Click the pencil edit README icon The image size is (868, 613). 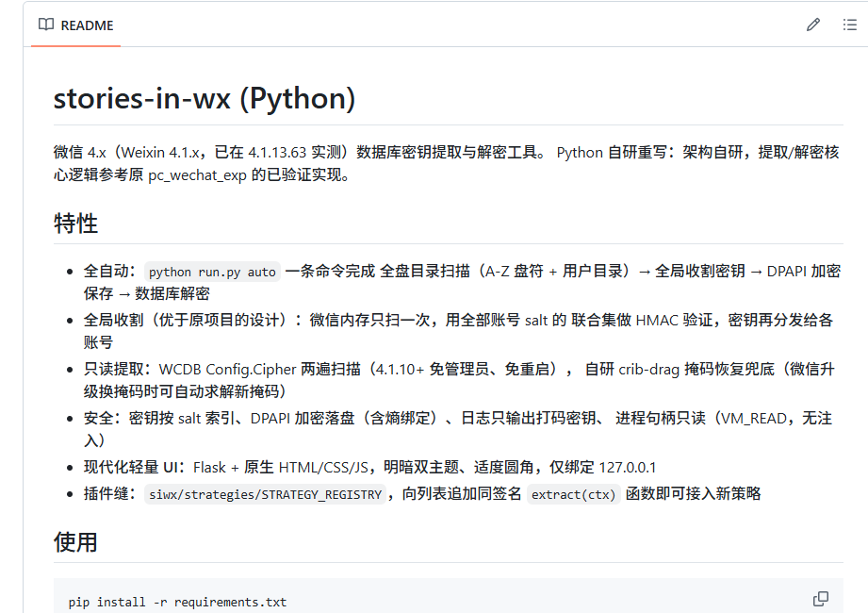[x=812, y=25]
